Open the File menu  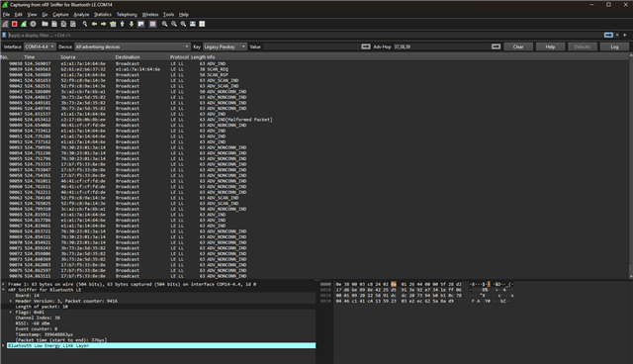6,15
